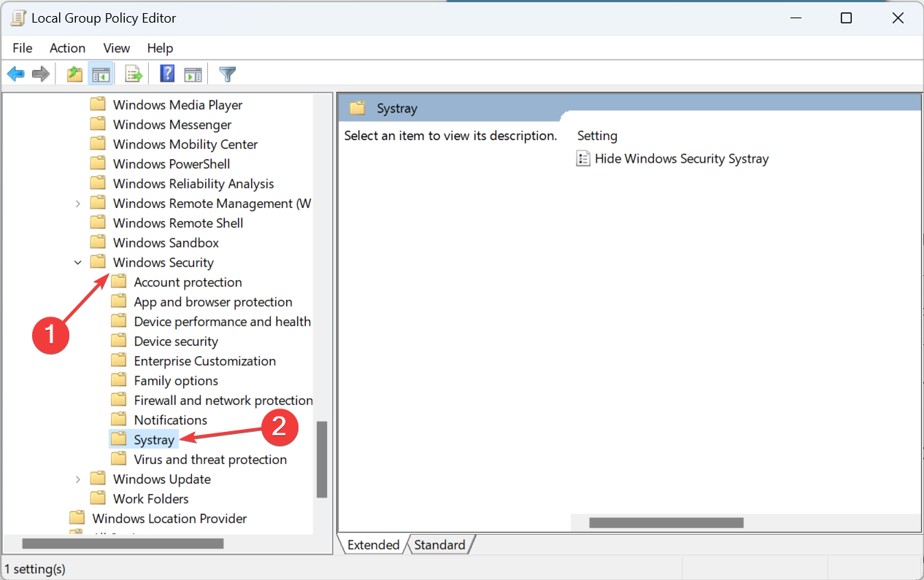Select the Windows Remote Shell folder icon
Screen dimensions: 924x580
[x=98, y=223]
